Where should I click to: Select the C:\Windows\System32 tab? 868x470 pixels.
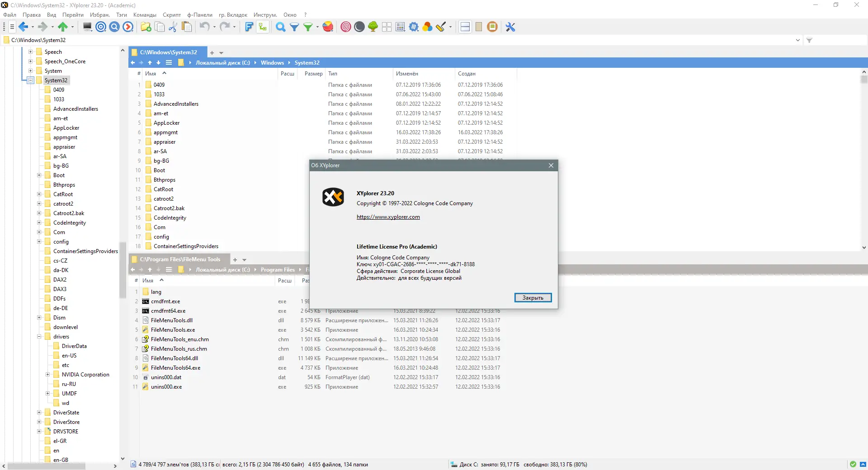pyautogui.click(x=168, y=52)
